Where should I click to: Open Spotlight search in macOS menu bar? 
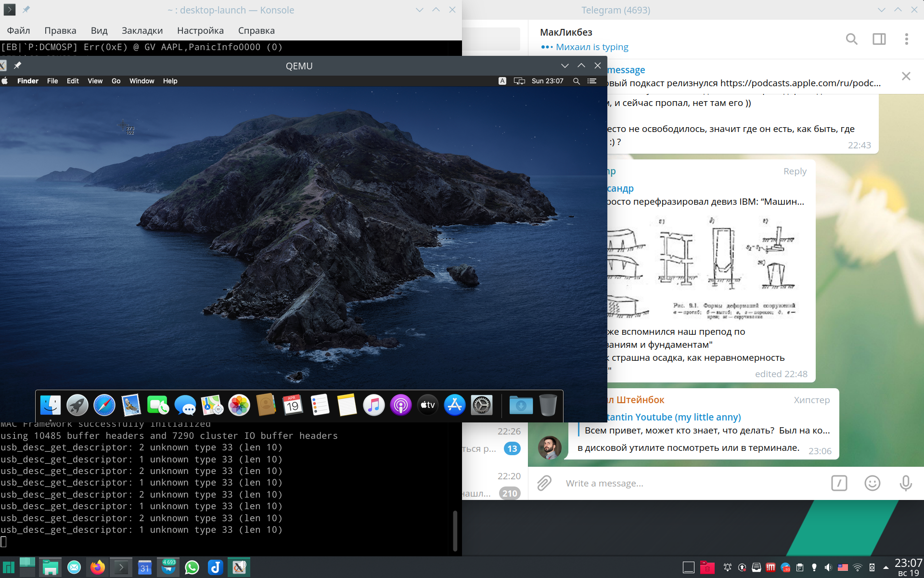coord(577,81)
